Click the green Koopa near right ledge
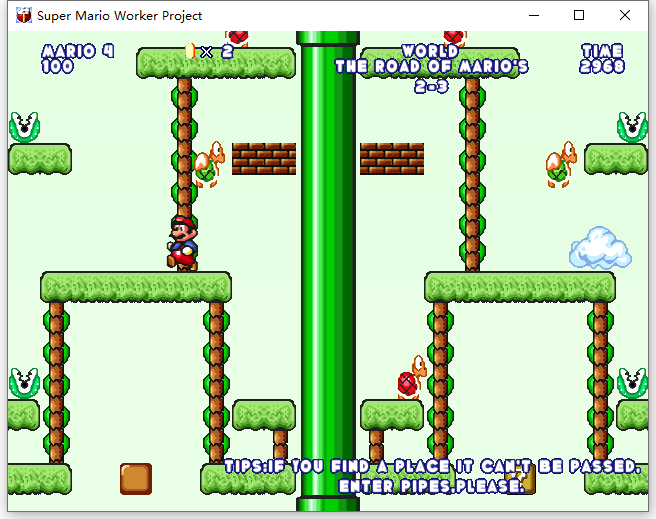This screenshot has width=656, height=519. tap(561, 164)
